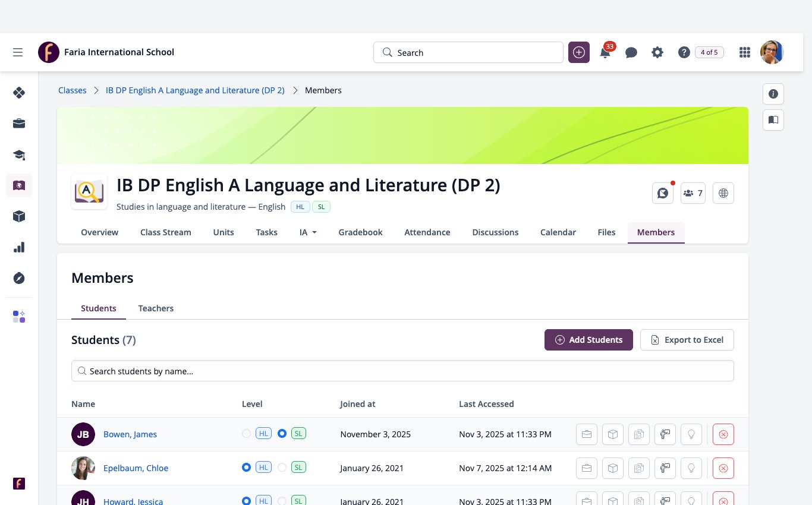Click the purple plus quick-add button
Screen dimensions: 812x505
579,52
